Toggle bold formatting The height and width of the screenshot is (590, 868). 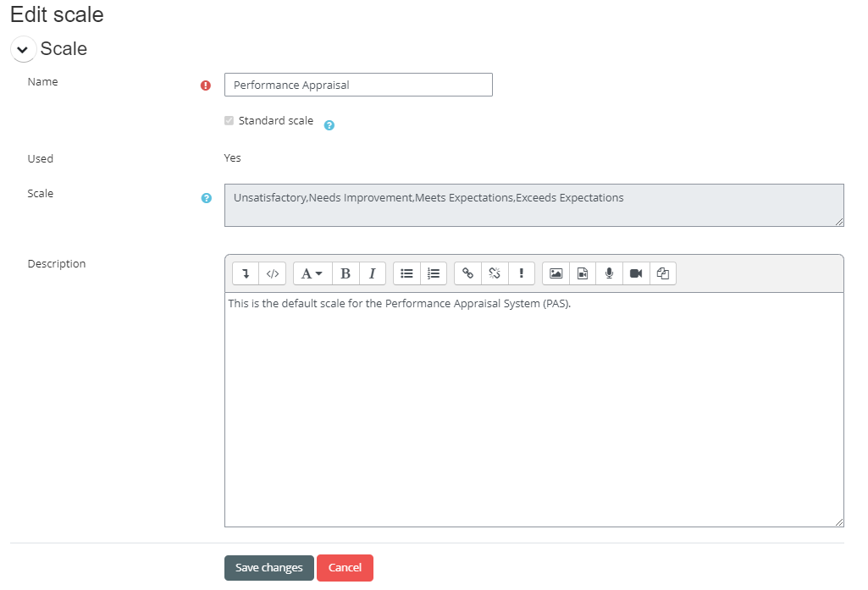click(x=346, y=273)
